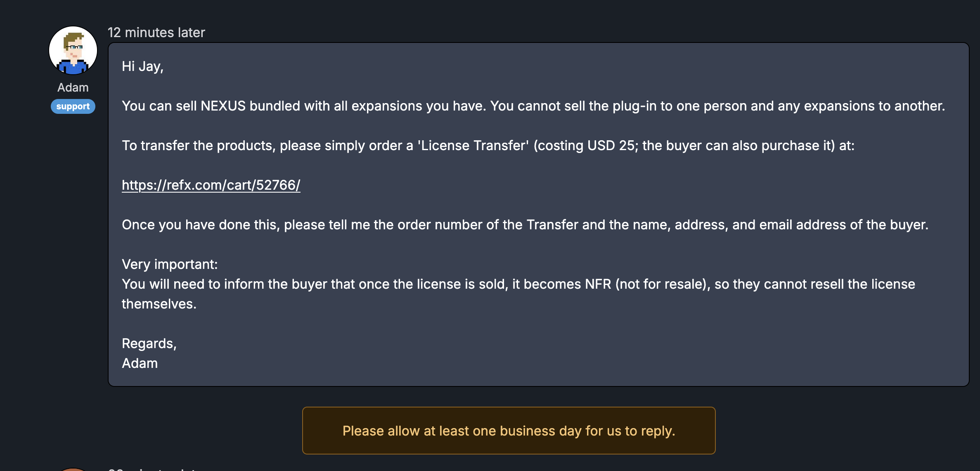Click the partially visible avatar at bottom
Viewport: 980px width, 471px height.
click(x=73, y=469)
